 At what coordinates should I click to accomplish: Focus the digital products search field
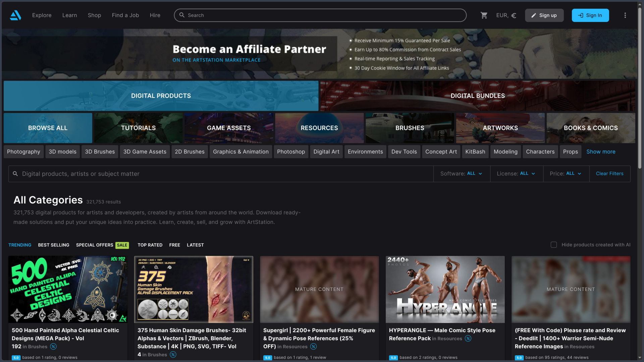coord(221,174)
